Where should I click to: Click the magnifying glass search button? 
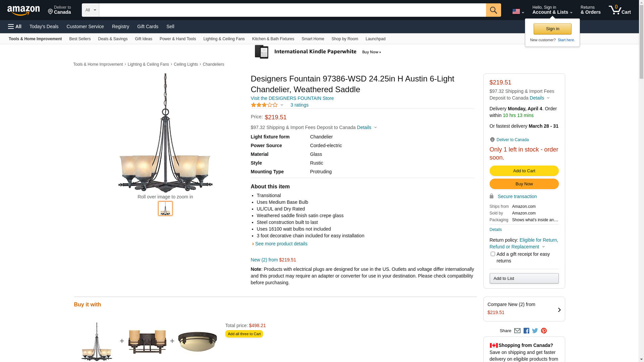(493, 10)
